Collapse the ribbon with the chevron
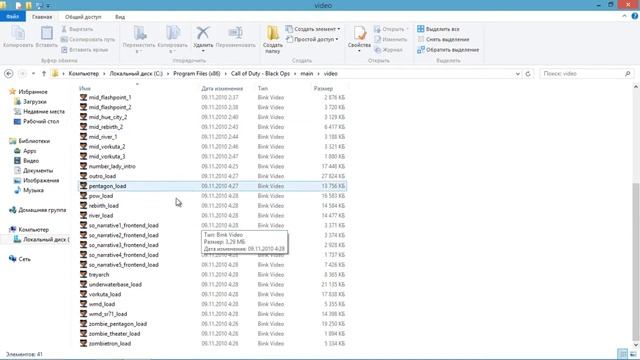 tap(624, 16)
